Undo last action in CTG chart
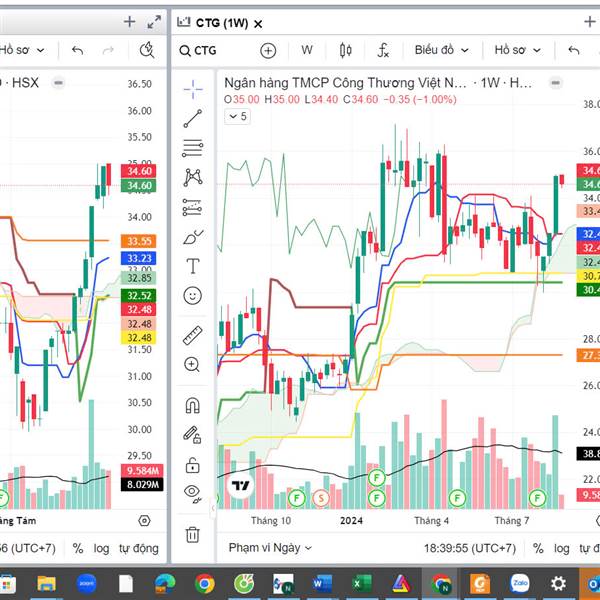The width and height of the screenshot is (600, 600). [x=574, y=50]
